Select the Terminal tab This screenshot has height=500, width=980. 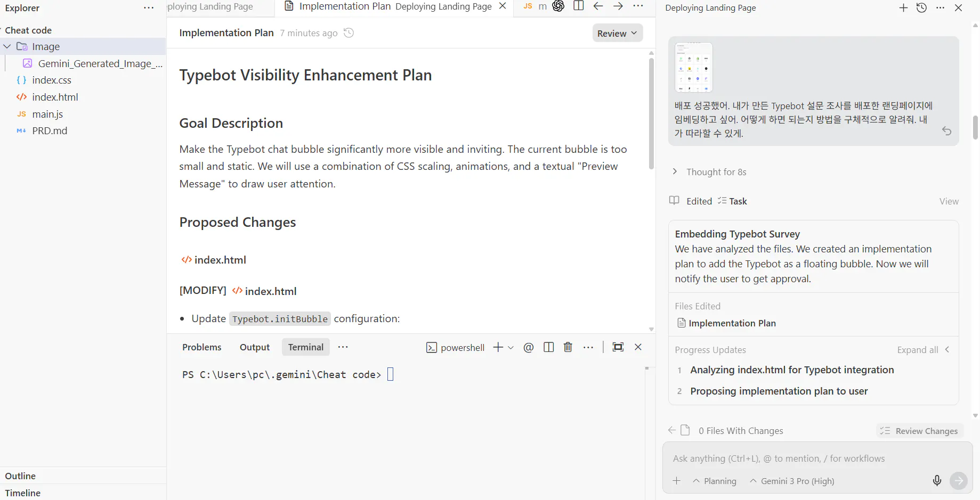click(x=306, y=347)
